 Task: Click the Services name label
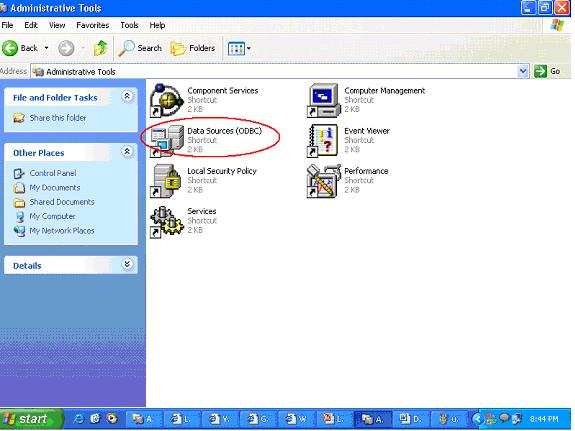click(x=202, y=211)
